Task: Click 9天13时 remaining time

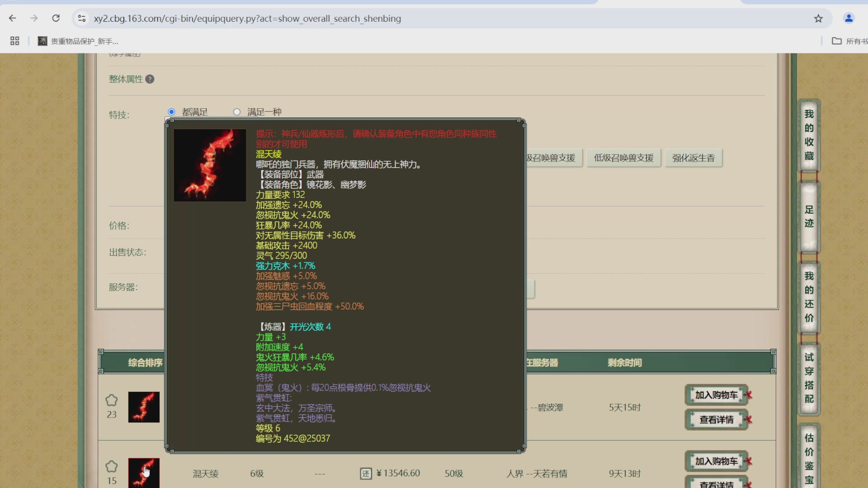Action: [625, 474]
